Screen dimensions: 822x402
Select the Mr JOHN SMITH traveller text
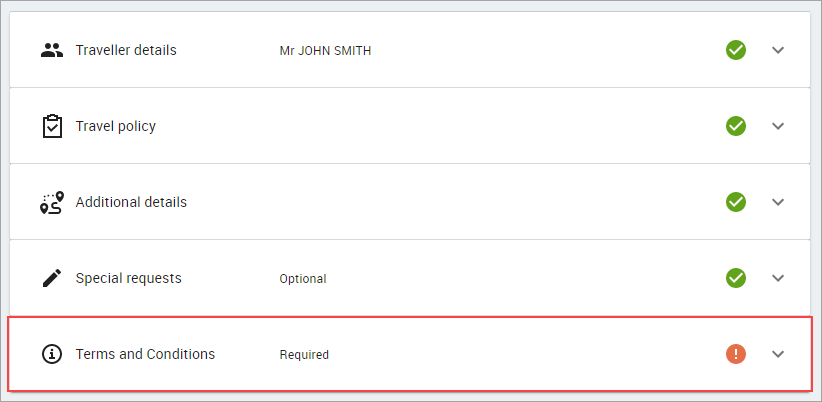pos(325,51)
